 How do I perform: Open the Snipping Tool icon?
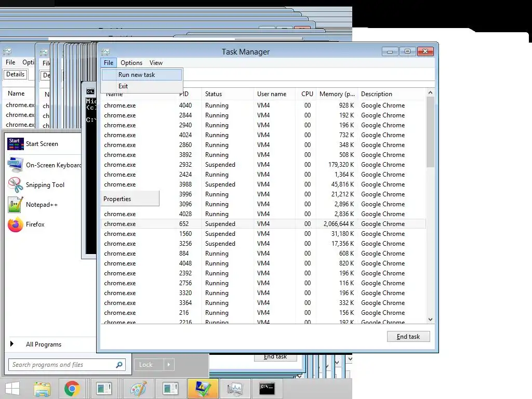tap(15, 185)
